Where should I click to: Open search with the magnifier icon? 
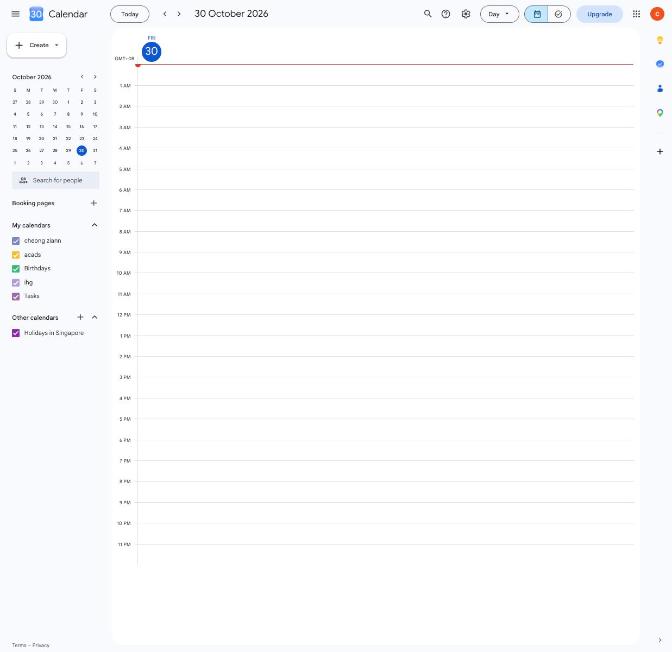click(427, 14)
